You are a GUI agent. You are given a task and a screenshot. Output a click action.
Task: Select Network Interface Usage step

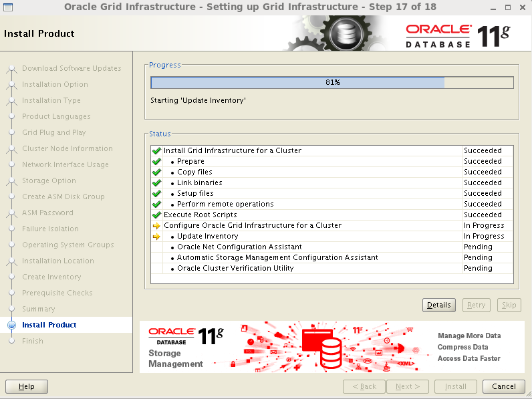65,164
